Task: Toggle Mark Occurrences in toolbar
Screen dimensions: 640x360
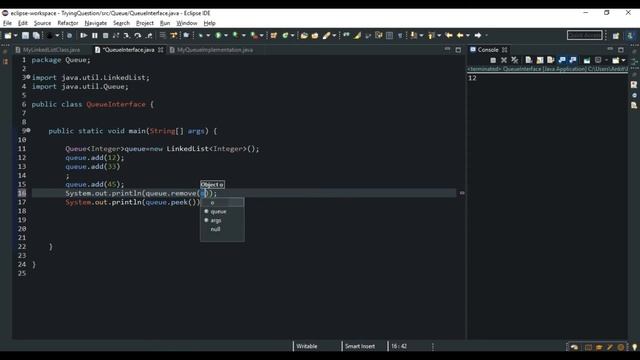Action: click(x=357, y=36)
